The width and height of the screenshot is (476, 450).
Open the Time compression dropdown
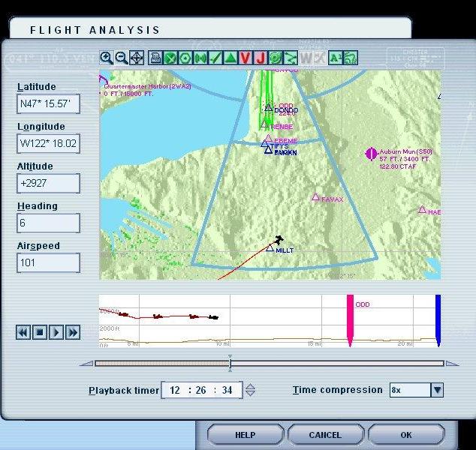437,390
